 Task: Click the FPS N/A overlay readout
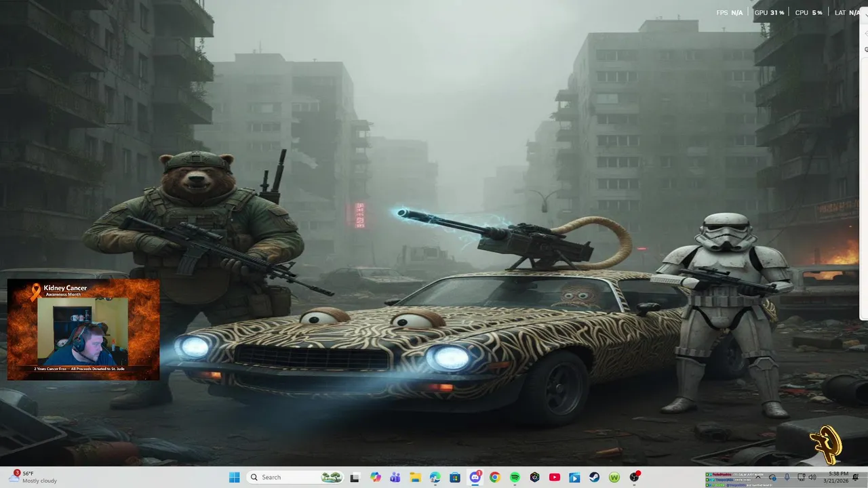point(730,13)
